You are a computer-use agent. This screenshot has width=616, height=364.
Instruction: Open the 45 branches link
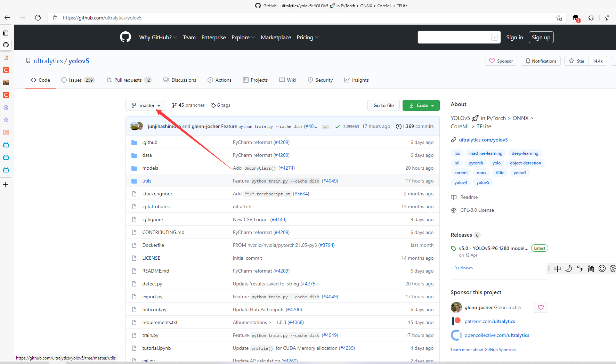click(x=188, y=105)
